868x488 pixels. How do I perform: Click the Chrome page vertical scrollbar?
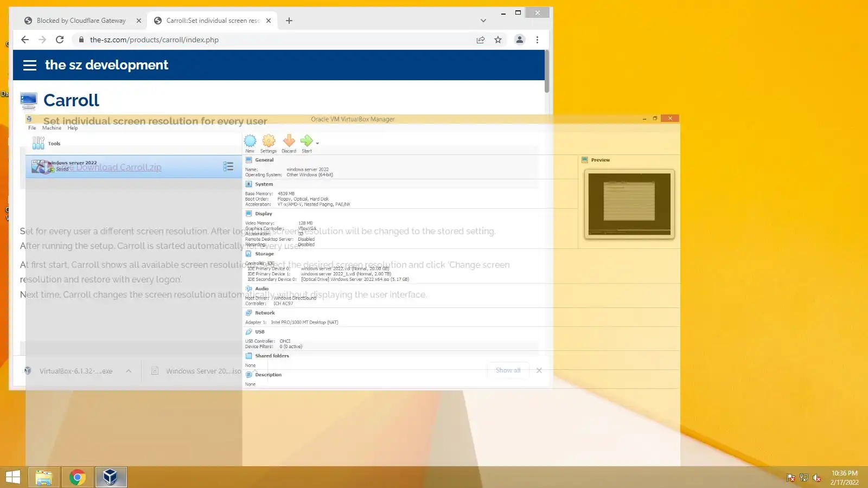(547, 72)
